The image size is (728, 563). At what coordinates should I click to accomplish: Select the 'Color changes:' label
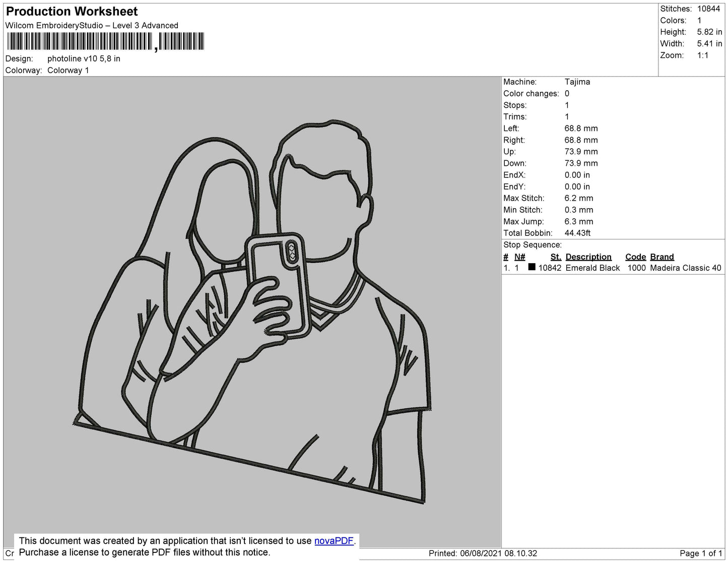(531, 94)
